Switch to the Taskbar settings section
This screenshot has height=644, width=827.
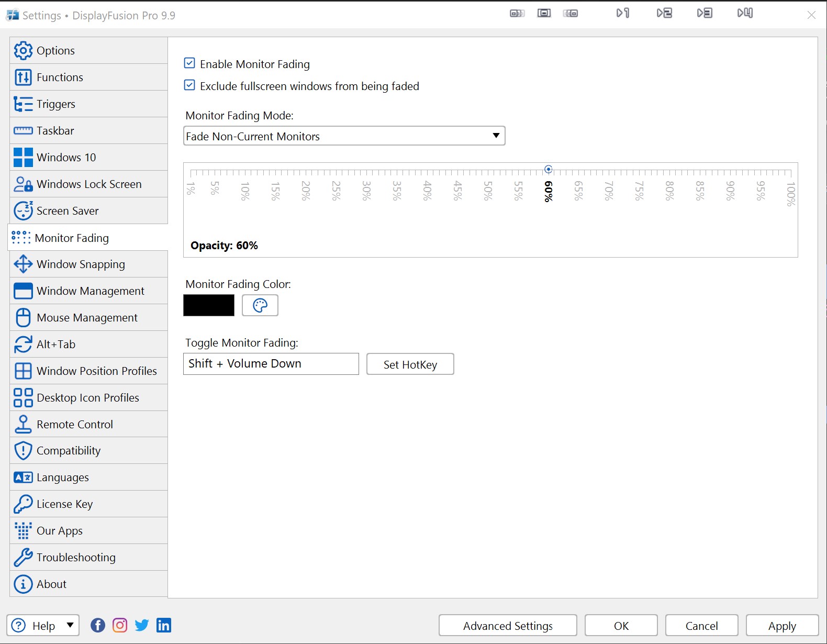click(55, 131)
